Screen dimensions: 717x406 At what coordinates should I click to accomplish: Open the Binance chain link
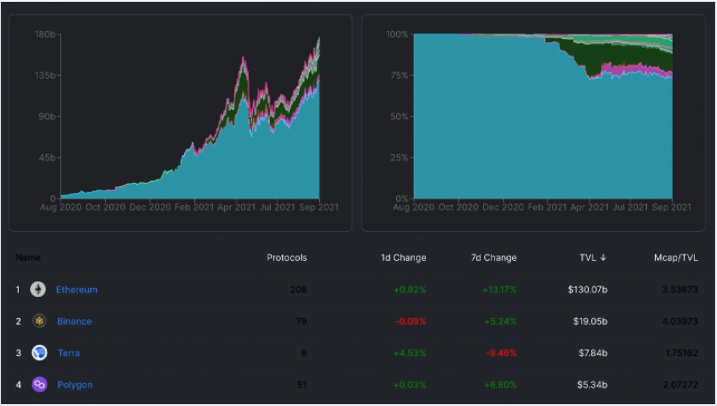[x=74, y=321]
